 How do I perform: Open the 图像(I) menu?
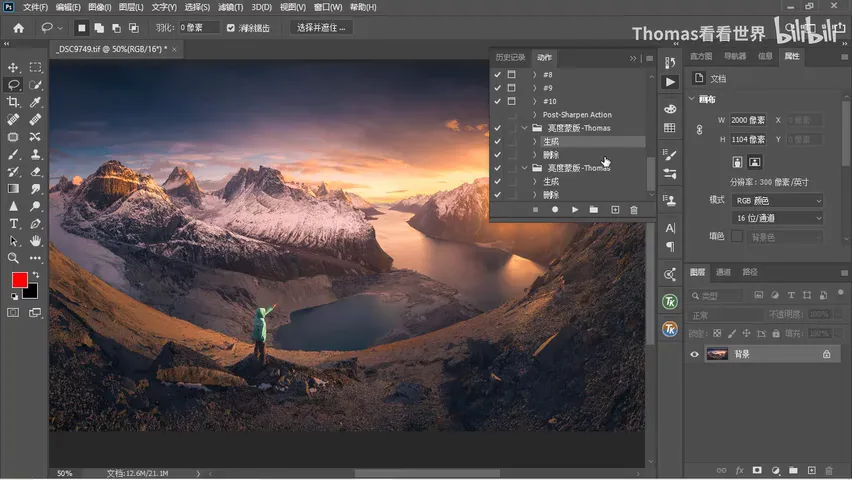coord(99,7)
